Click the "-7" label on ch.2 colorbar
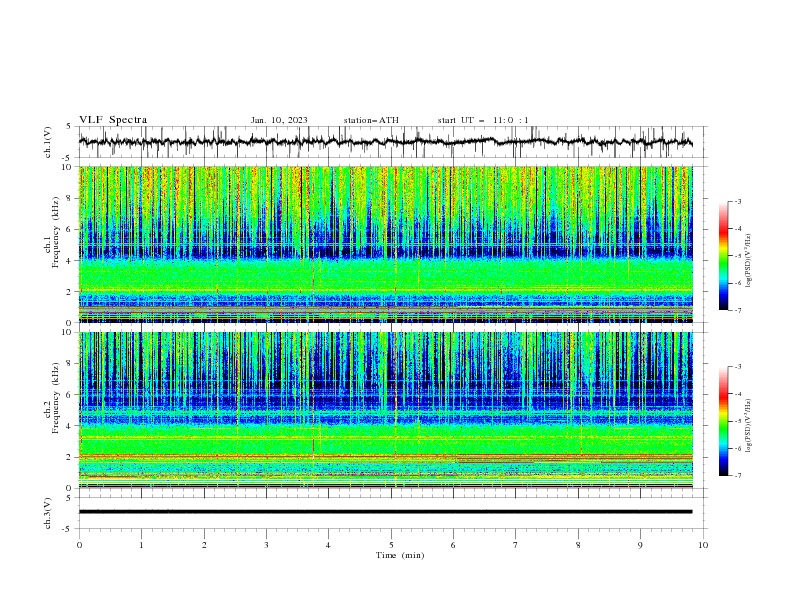Viewport: 792px width, 612px height. click(738, 475)
